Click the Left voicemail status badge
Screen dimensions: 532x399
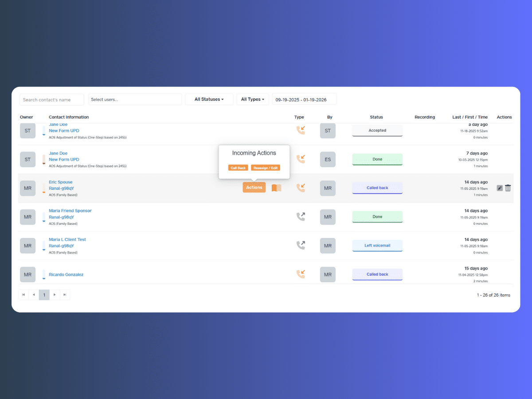pos(377,246)
